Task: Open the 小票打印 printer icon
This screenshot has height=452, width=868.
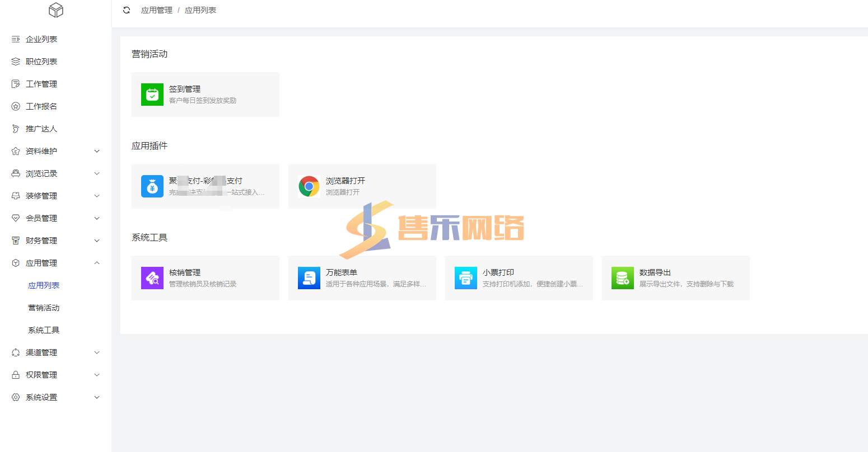Action: 465,278
